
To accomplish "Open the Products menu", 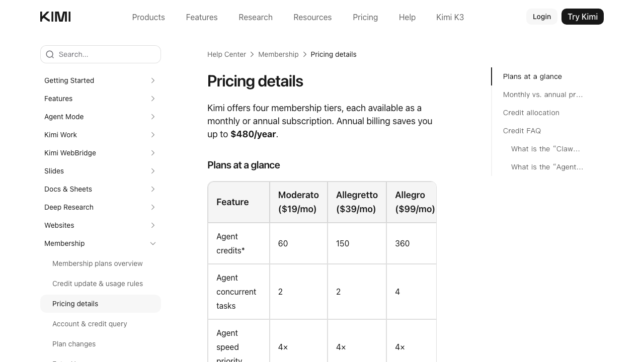I will click(x=148, y=17).
